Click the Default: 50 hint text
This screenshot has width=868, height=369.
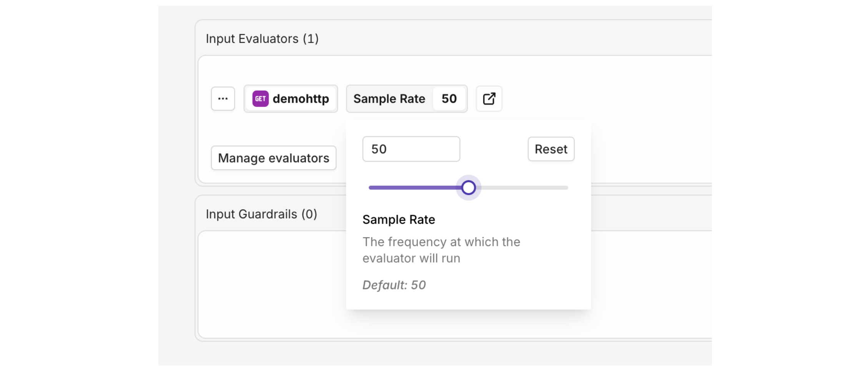(394, 285)
